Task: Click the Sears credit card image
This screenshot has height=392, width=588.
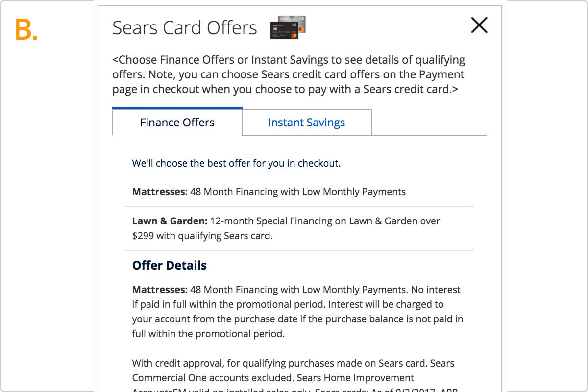Action: [288, 27]
